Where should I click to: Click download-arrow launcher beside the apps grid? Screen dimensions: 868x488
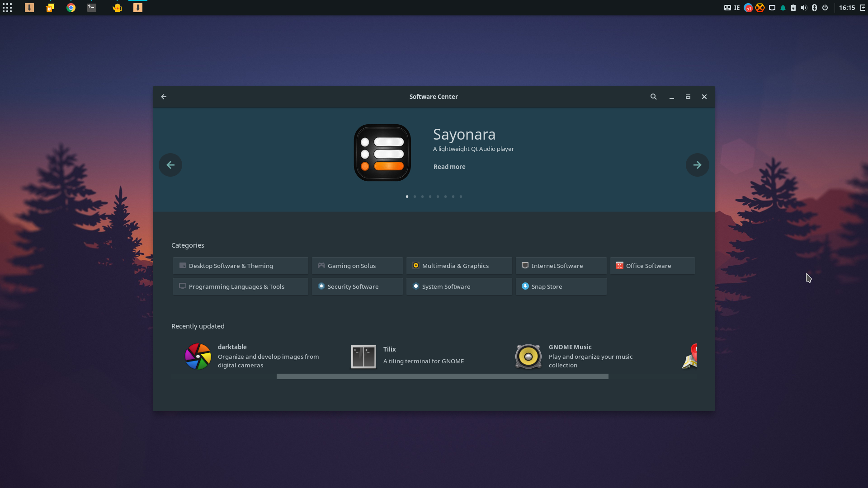coord(29,8)
